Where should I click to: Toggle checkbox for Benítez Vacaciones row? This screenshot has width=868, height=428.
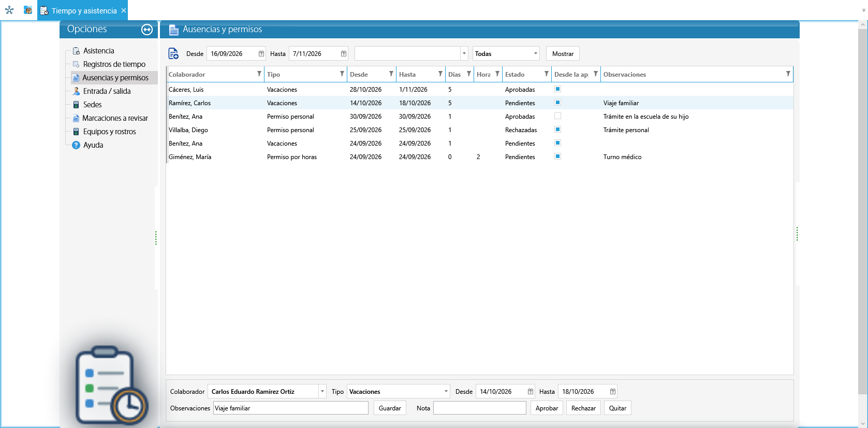coord(557,143)
